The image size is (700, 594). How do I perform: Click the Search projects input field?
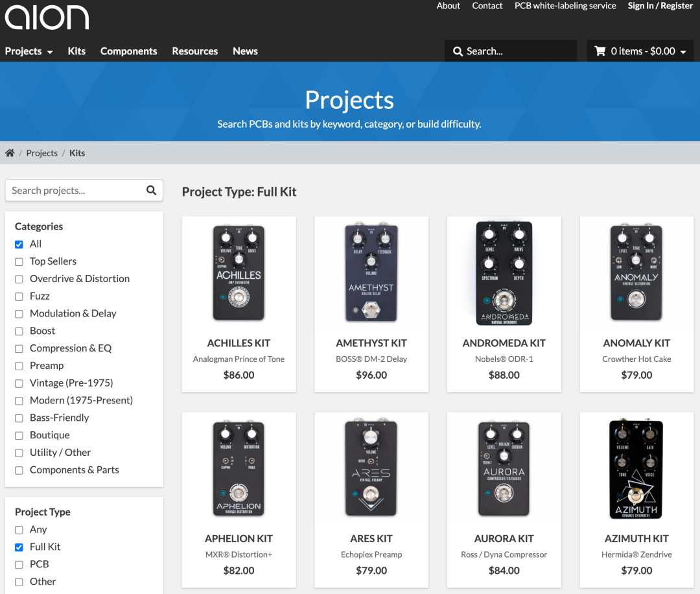pyautogui.click(x=84, y=191)
